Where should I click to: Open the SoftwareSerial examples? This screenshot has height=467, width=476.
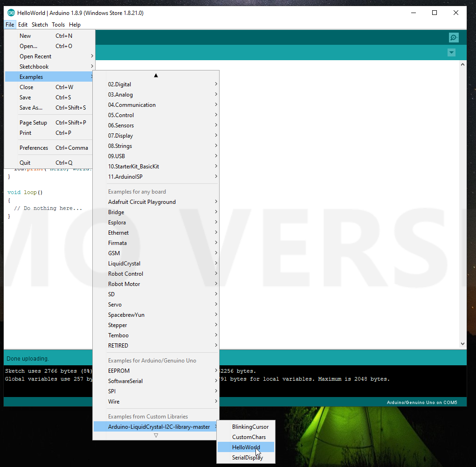tap(156, 381)
